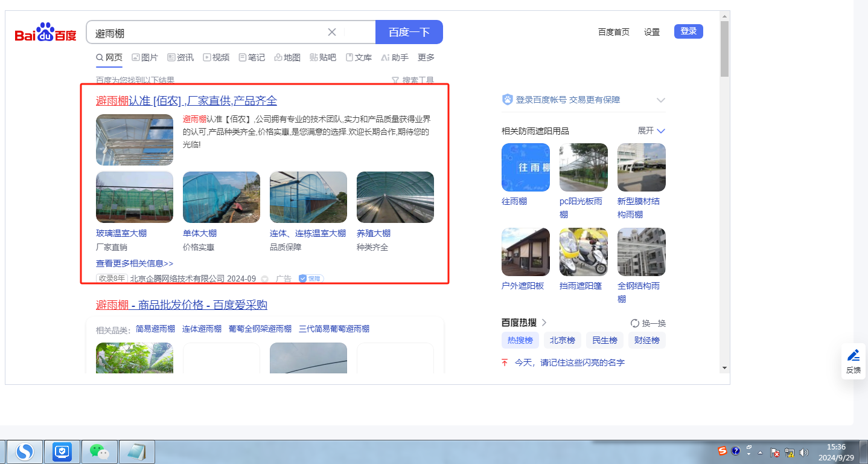Screen dimensions: 868x464
Task: Click the 登录 button
Action: [x=689, y=31]
